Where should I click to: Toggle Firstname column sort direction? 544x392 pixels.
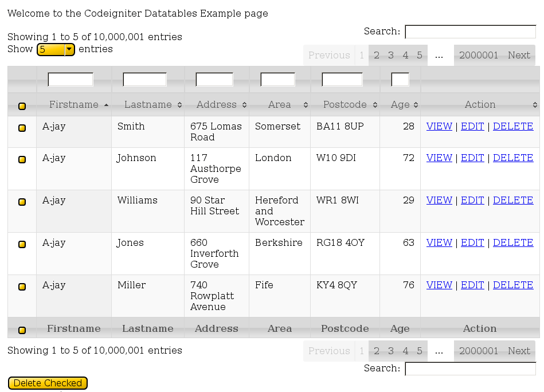click(x=74, y=104)
